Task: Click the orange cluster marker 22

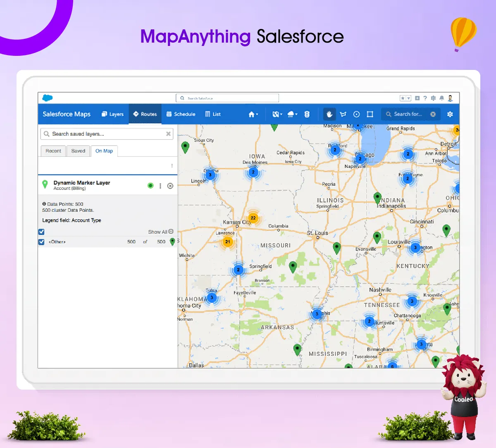Action: [253, 218]
